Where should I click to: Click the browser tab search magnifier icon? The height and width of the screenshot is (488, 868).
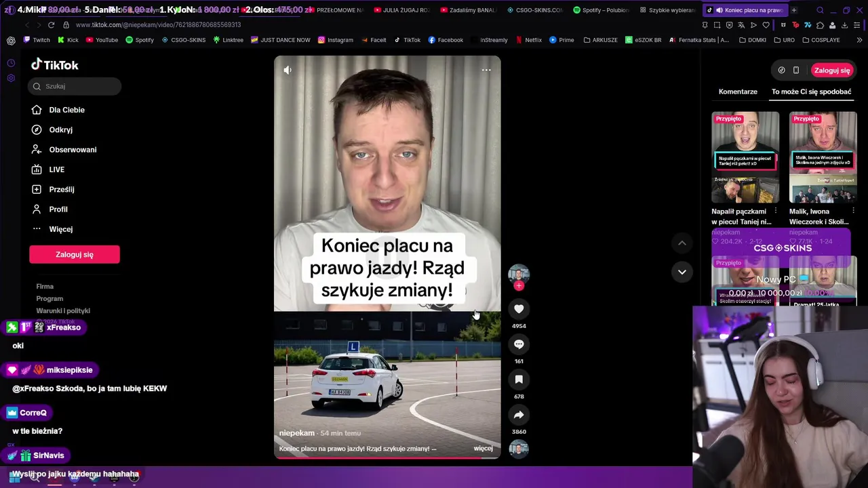(x=820, y=10)
